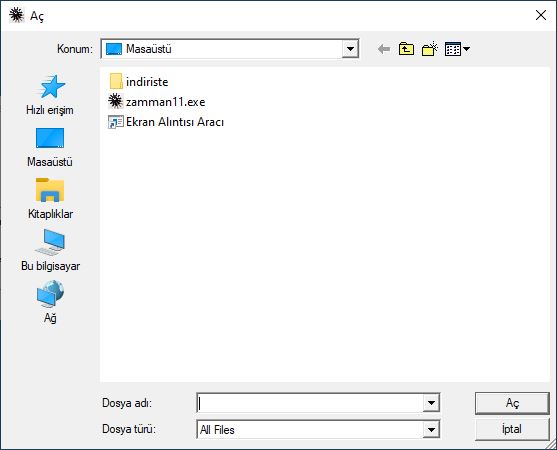Expand the Dosya türü dropdown arrow

coord(431,430)
